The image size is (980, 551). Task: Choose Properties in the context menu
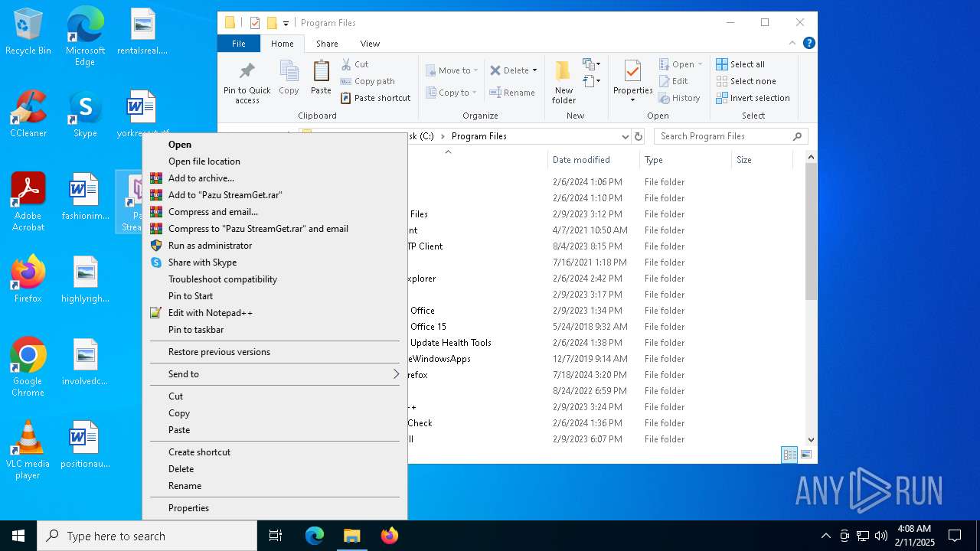tap(275, 508)
